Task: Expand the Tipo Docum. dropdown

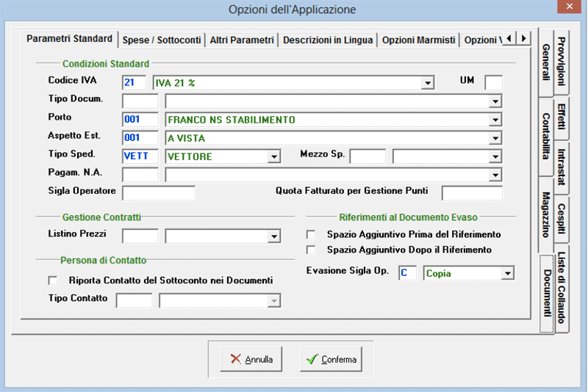Action: tap(495, 101)
